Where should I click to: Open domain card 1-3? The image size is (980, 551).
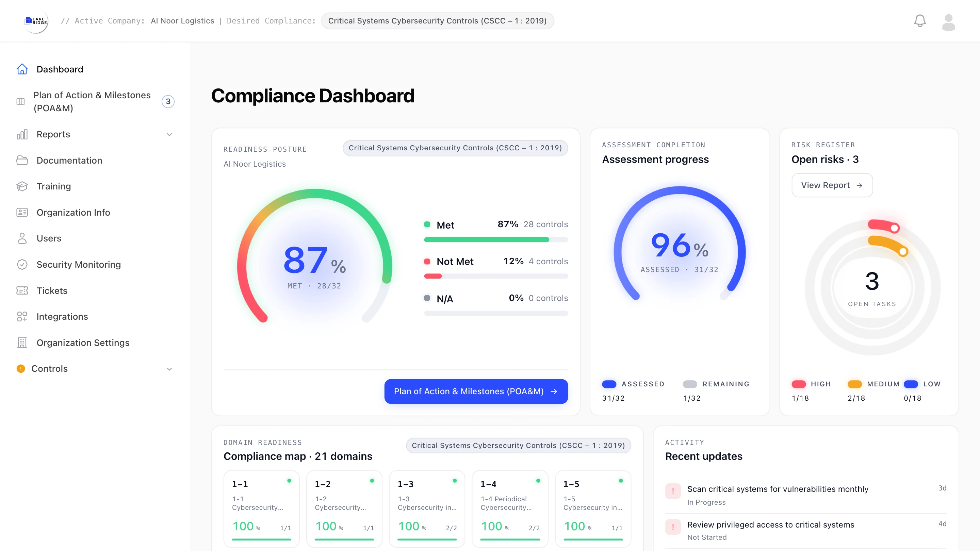[x=427, y=509]
